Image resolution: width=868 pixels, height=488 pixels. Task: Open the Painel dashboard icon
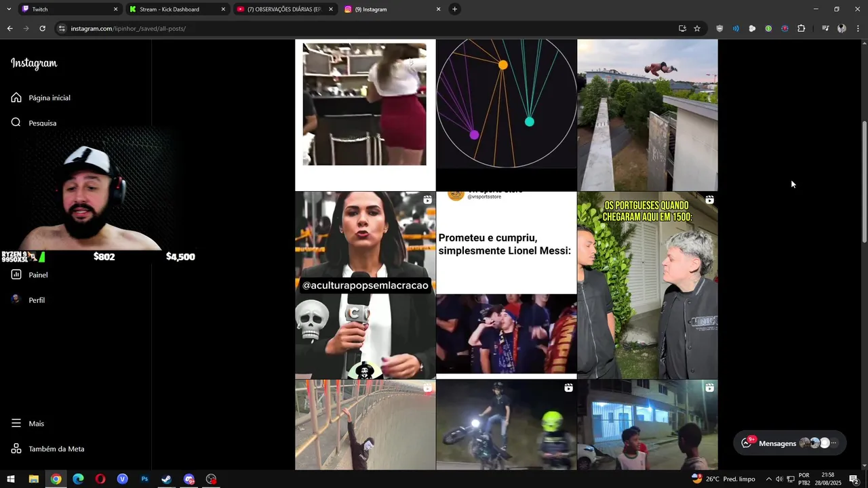[16, 274]
